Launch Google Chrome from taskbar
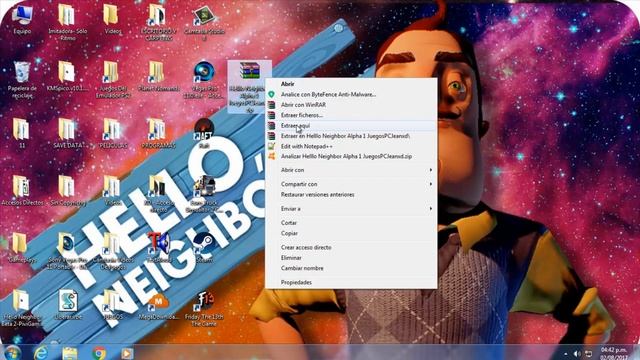This screenshot has width=640, height=360. [x=98, y=353]
